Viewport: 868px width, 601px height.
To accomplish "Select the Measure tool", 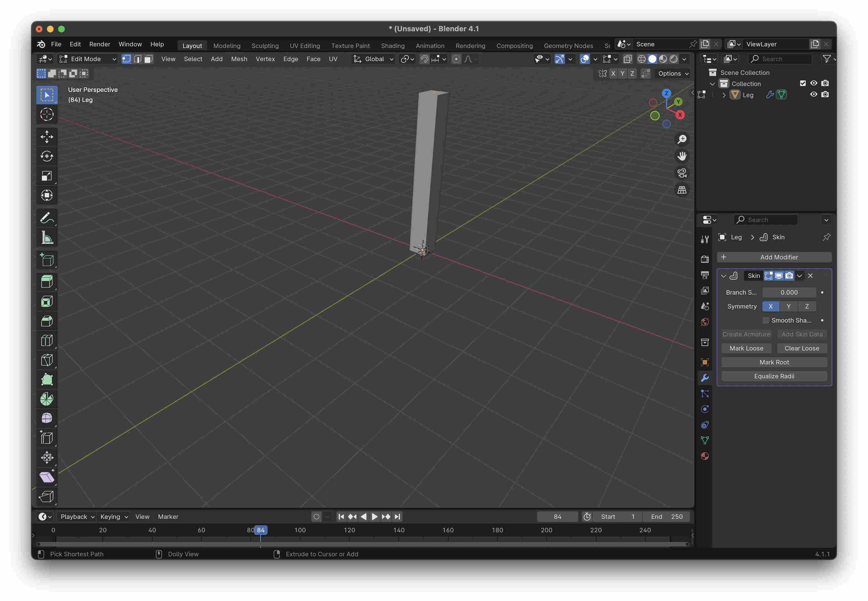I will 47,237.
